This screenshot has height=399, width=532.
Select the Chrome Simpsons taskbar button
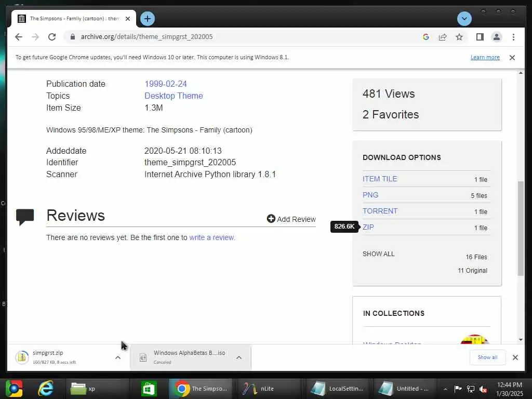pos(201,389)
